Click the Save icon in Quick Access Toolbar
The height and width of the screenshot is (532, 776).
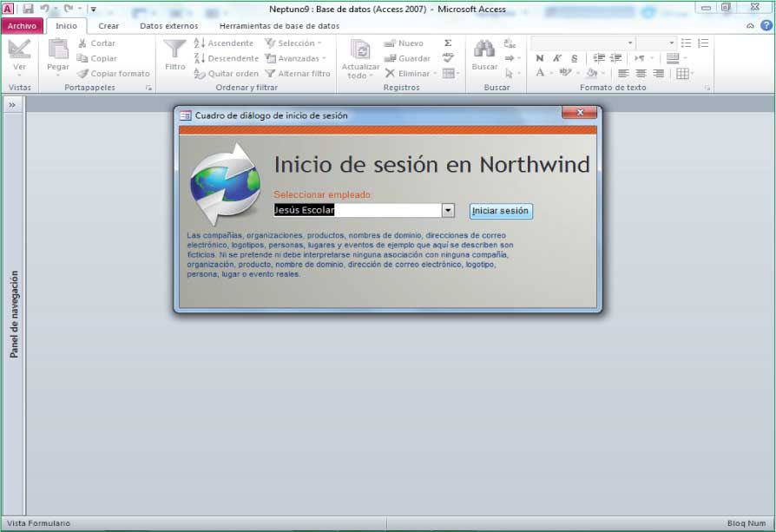28,9
